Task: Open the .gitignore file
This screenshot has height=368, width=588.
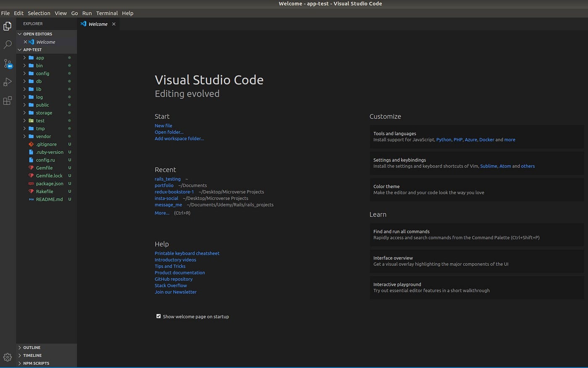Action: coord(46,144)
